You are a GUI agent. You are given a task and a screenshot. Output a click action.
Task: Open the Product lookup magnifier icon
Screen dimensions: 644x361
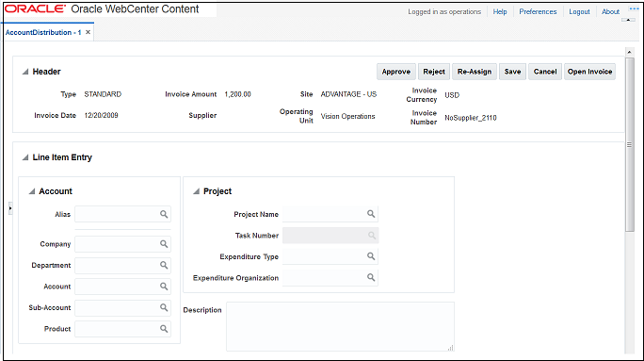[164, 329]
